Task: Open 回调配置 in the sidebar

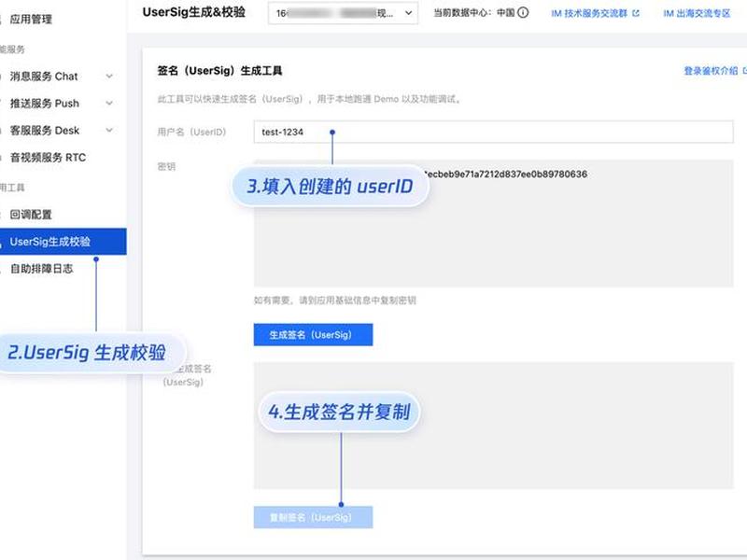Action: (x=31, y=215)
